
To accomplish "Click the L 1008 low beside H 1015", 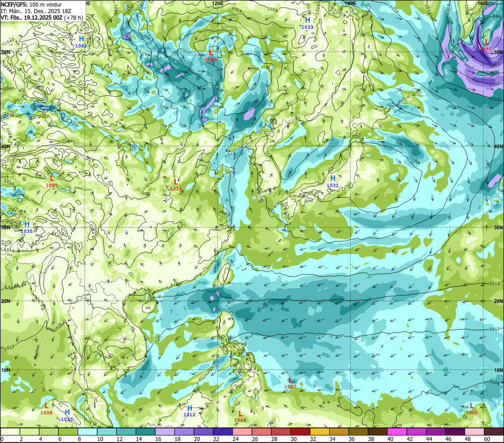I will 46,409.
